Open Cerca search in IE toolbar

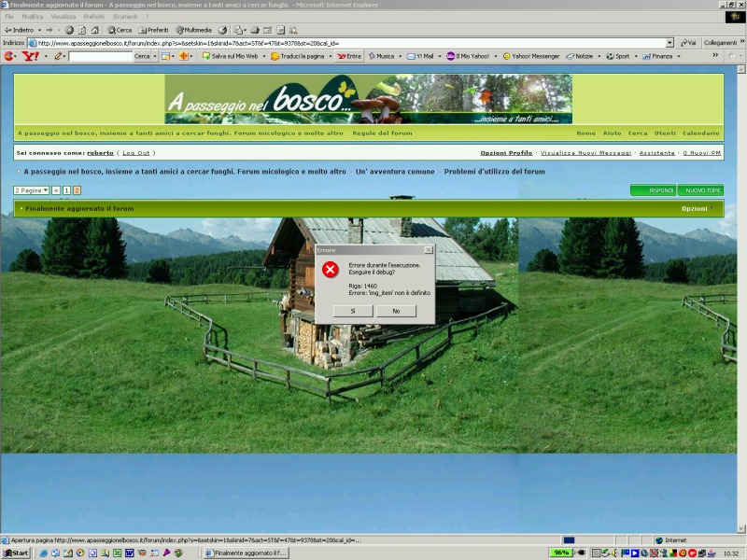pyautogui.click(x=120, y=30)
